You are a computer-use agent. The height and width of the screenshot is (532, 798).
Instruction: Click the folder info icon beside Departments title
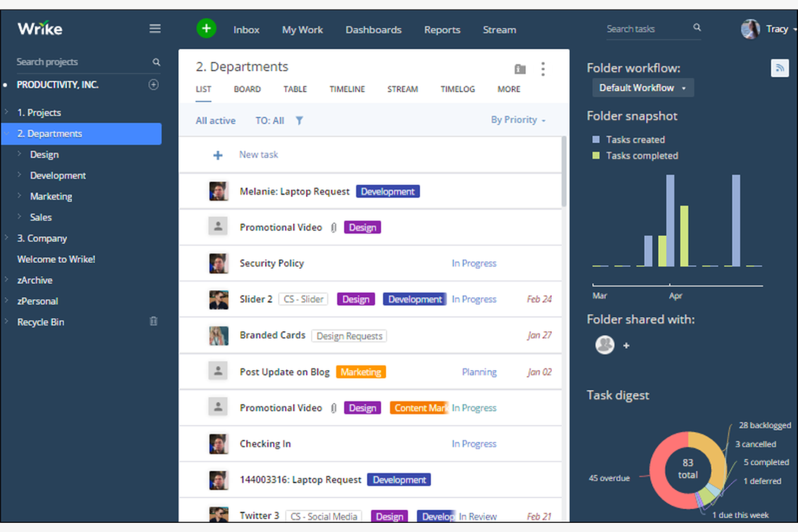(519, 69)
